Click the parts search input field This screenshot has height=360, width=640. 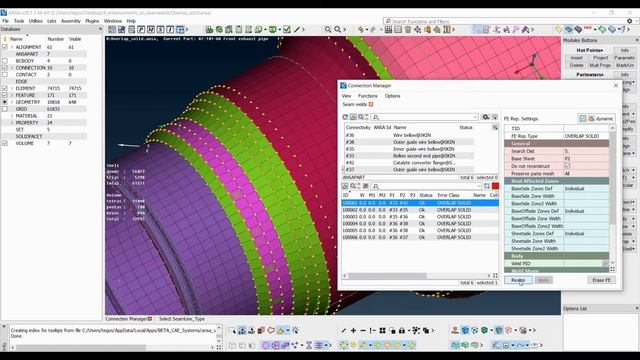(424, 117)
